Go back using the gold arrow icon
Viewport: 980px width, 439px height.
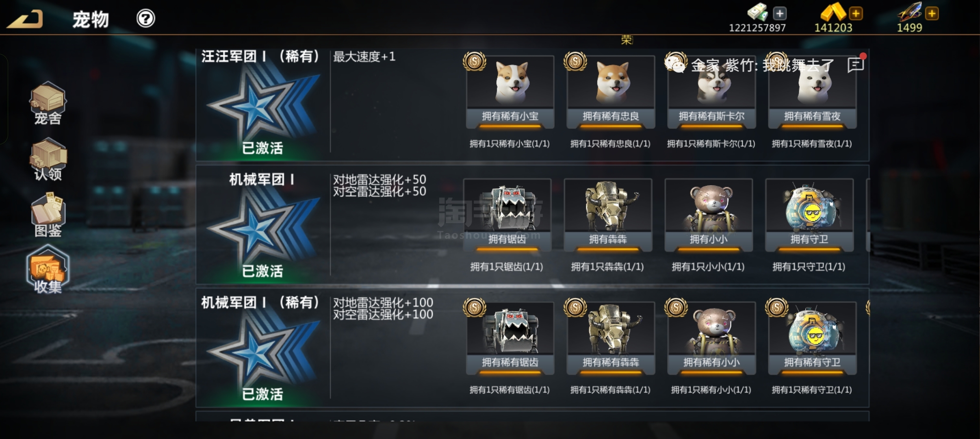click(x=25, y=19)
